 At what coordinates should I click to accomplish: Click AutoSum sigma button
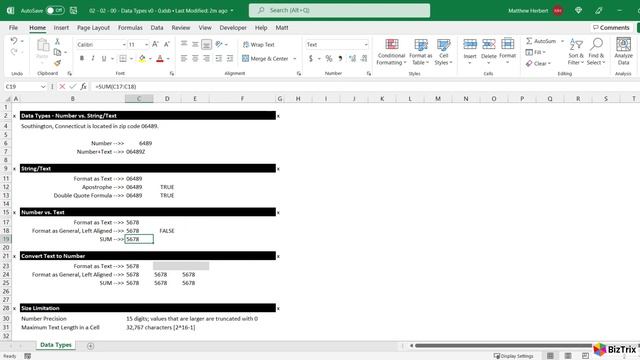[x=541, y=41]
